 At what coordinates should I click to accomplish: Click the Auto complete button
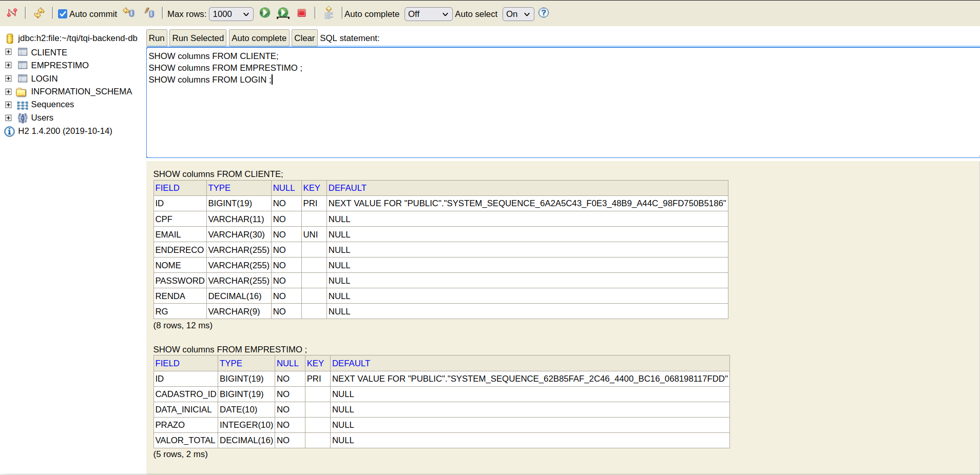coord(259,38)
